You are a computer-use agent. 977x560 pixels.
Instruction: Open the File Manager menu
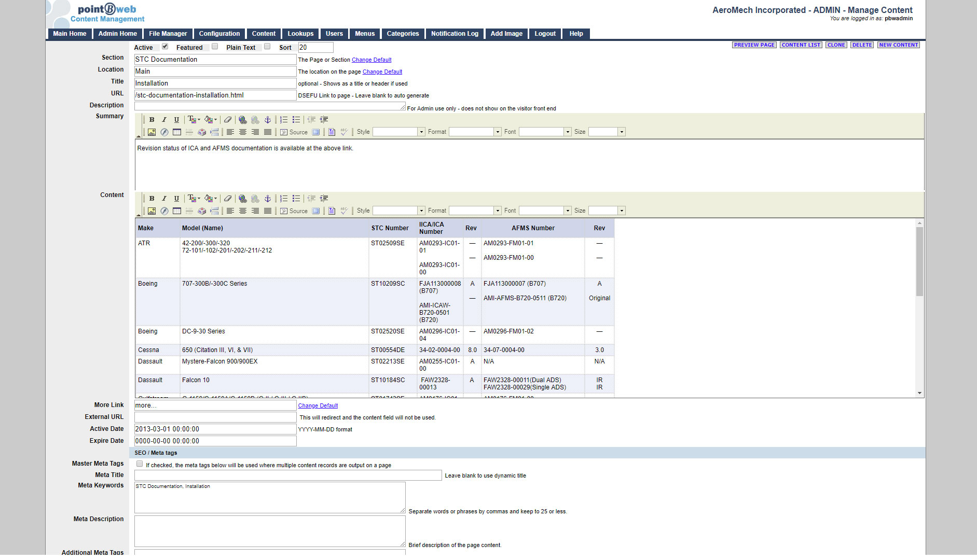[168, 34]
